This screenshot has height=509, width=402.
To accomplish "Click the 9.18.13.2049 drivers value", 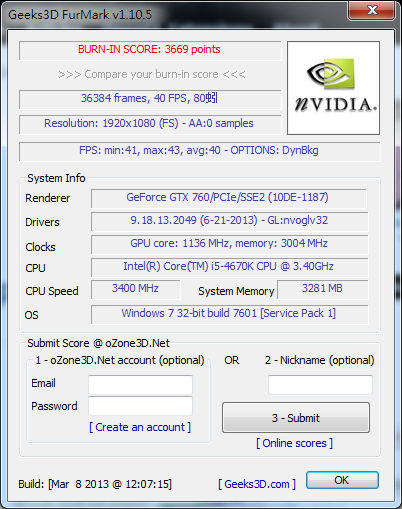I will (x=229, y=220).
